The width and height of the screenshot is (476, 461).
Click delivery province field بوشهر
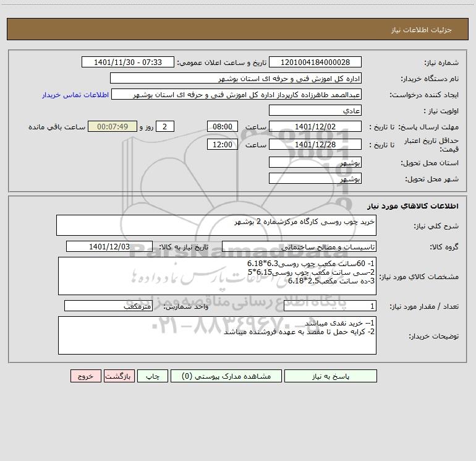tap(315, 162)
